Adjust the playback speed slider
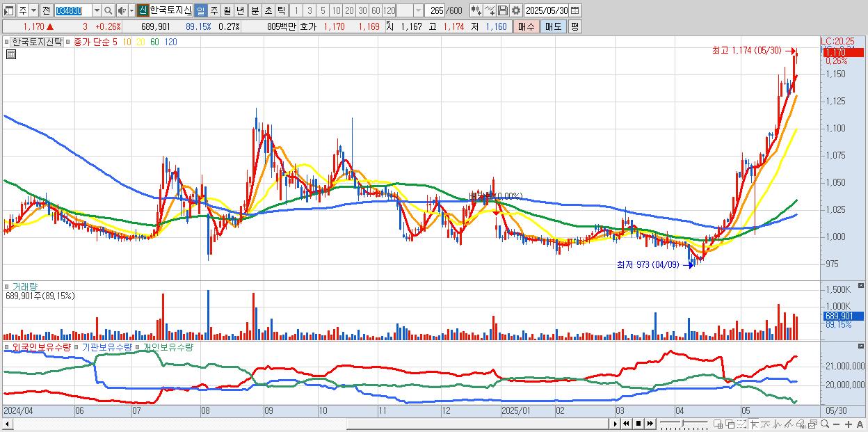 [683, 424]
